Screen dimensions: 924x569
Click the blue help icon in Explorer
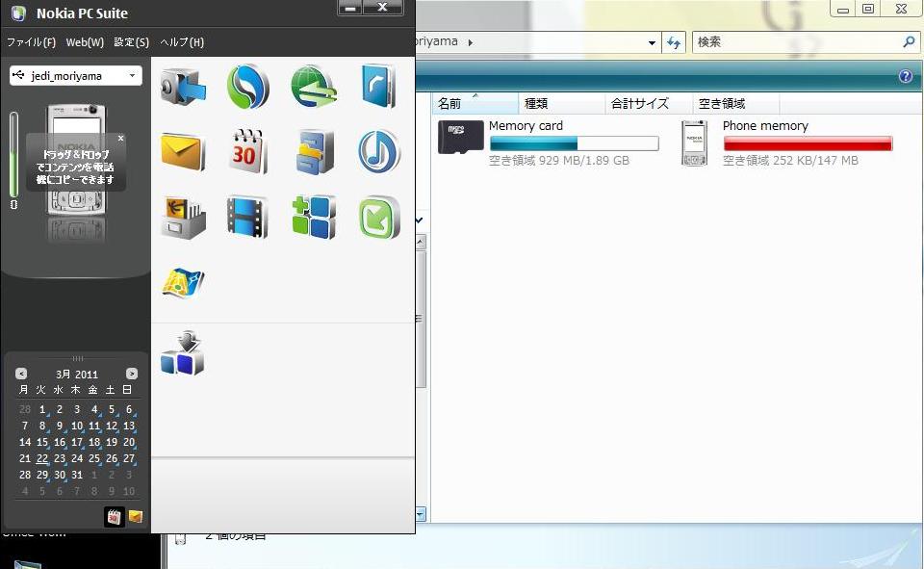906,76
